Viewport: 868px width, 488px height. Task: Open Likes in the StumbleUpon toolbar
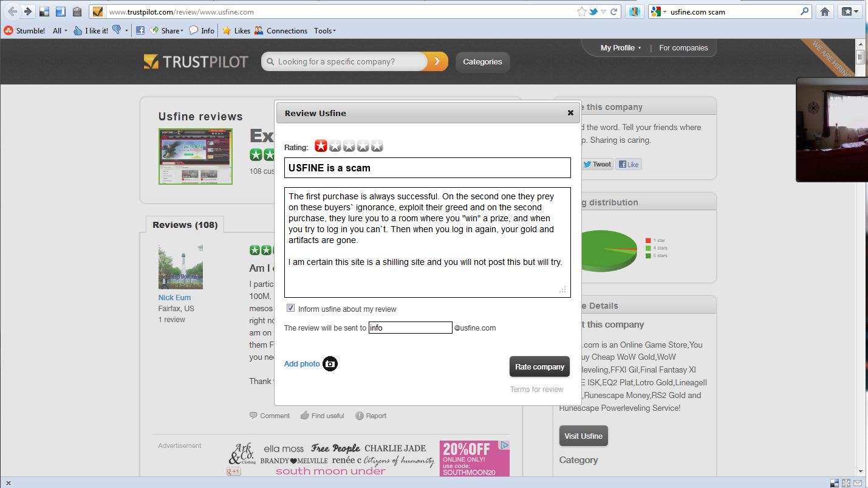point(236,30)
